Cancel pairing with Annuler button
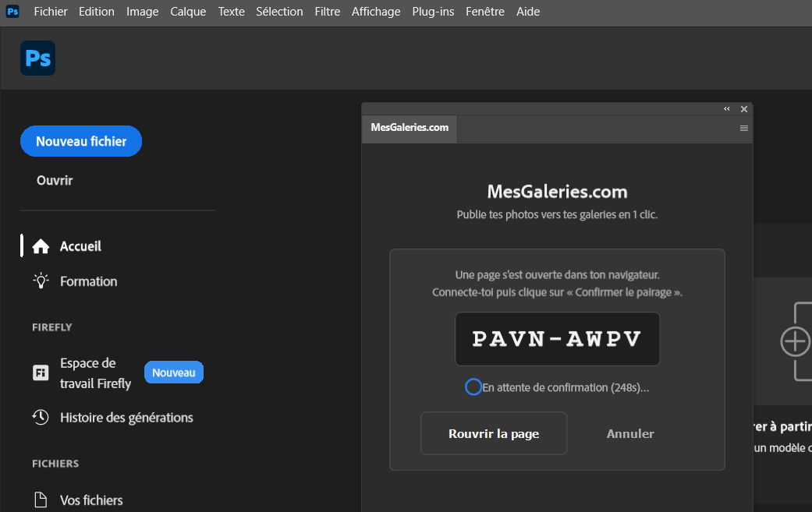 point(630,433)
